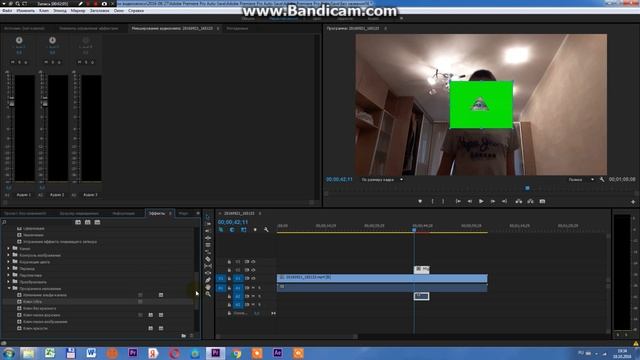
Task: Open the Файл menu
Action: (x=7, y=11)
